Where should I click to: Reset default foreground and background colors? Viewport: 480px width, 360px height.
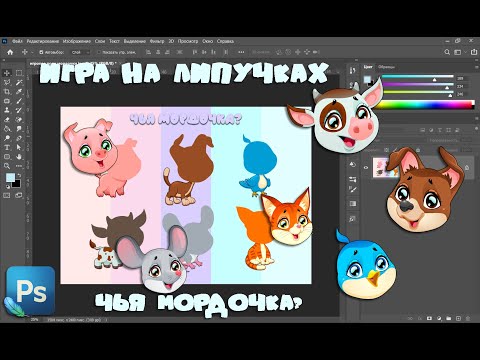(x=8, y=187)
